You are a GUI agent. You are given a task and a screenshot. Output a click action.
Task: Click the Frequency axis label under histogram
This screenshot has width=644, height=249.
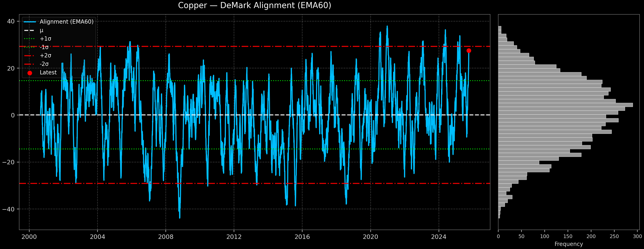point(568,244)
